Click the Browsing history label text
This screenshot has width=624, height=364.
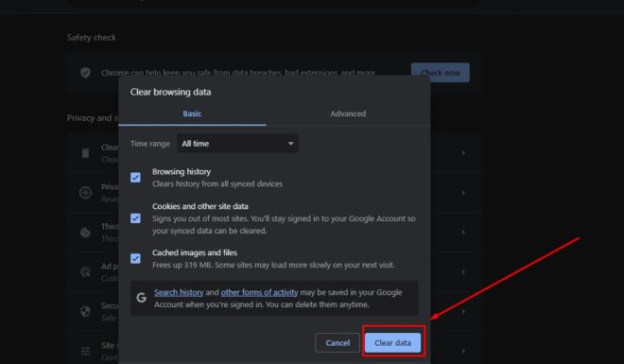pos(182,172)
